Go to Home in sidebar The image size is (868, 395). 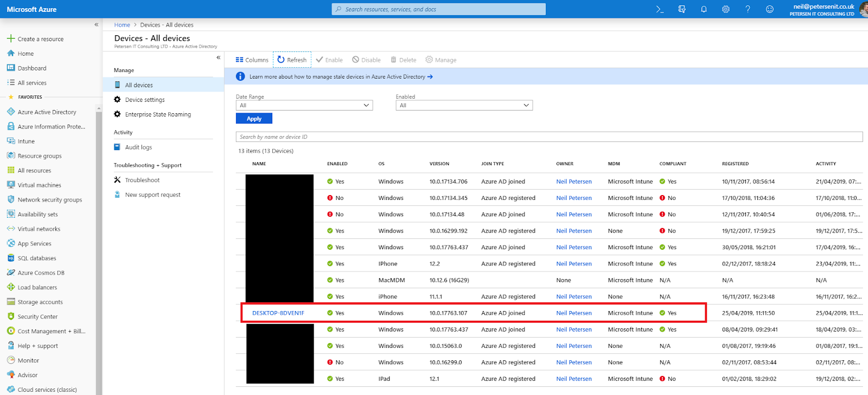coord(21,54)
